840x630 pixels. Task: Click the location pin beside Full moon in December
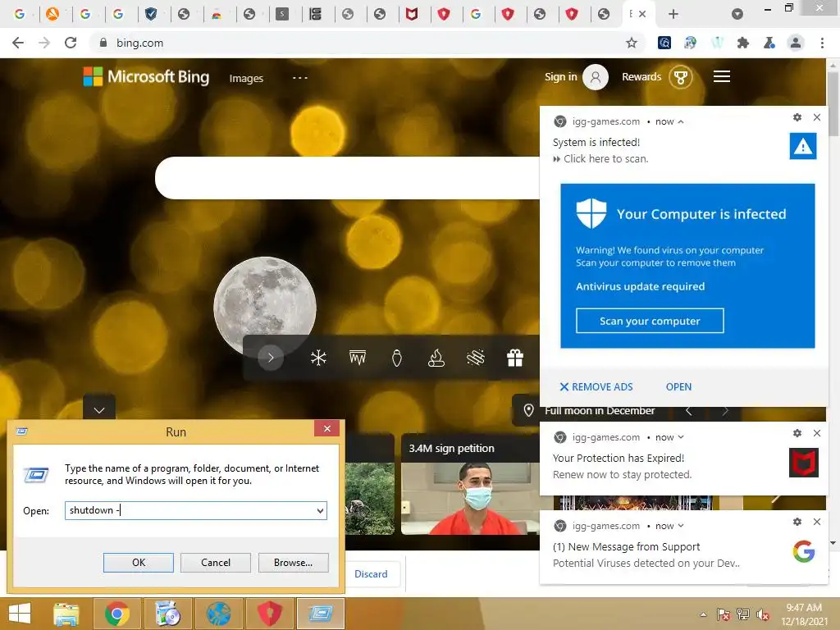[x=528, y=410]
